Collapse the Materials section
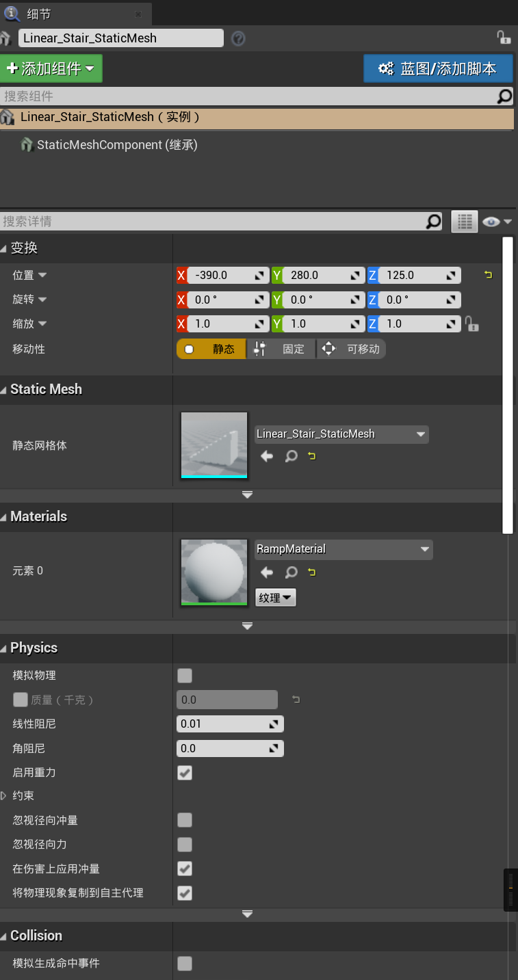The width and height of the screenshot is (518, 980). coord(4,517)
